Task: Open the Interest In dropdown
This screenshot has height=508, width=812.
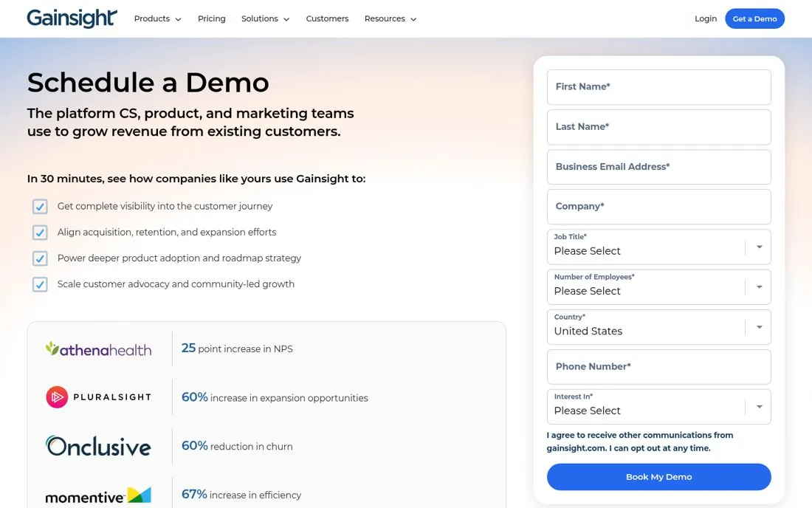Action: (x=658, y=407)
